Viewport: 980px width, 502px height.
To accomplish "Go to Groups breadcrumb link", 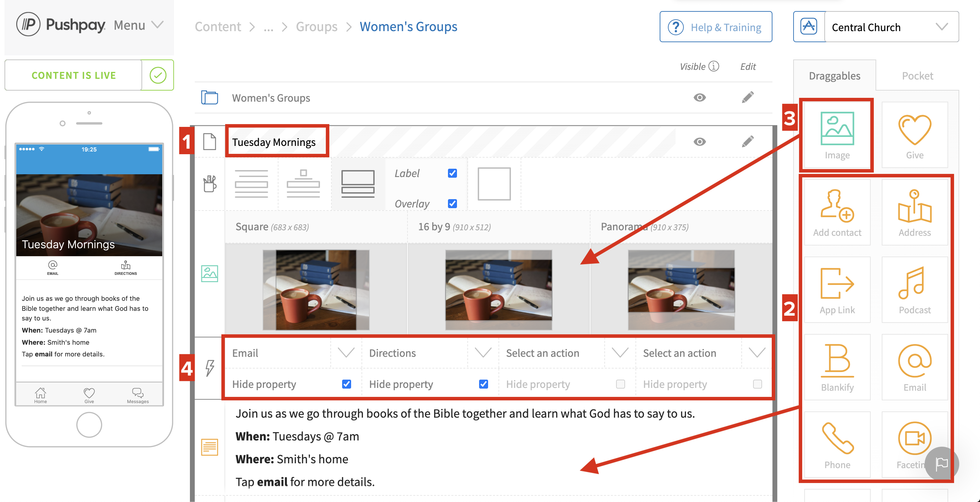I will pos(316,27).
